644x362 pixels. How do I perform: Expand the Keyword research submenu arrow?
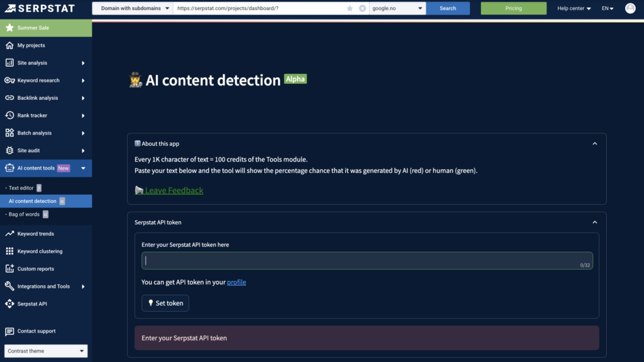point(83,81)
